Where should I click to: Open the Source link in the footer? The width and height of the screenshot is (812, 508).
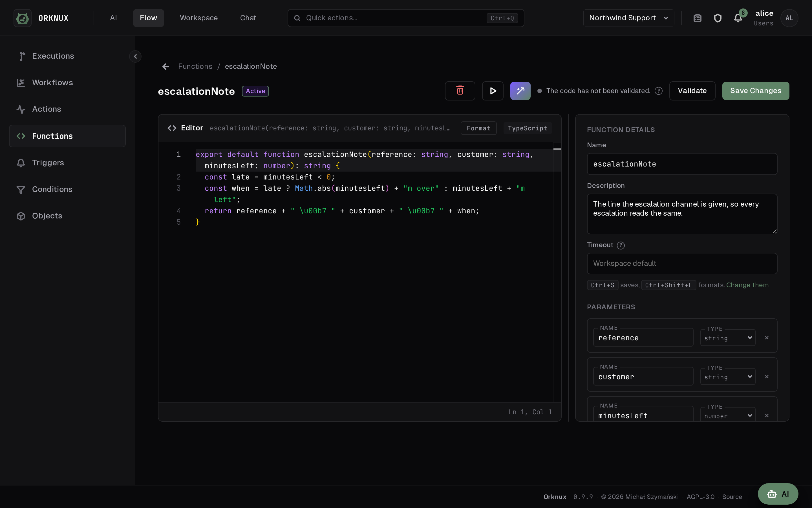[x=732, y=497]
